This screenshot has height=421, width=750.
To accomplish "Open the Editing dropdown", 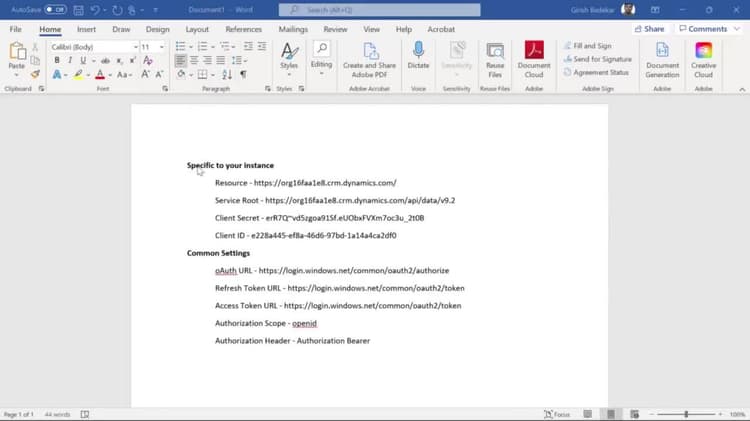I will (321, 58).
